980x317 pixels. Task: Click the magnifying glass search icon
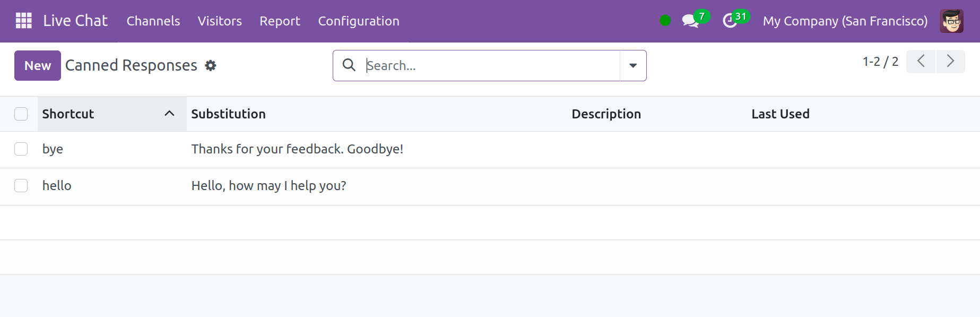[x=349, y=65]
